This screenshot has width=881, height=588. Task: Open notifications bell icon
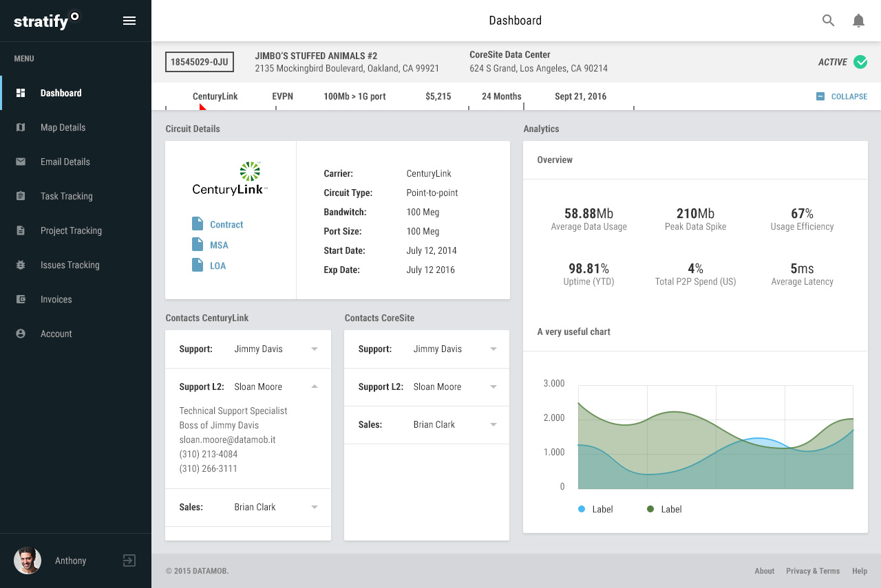[858, 21]
